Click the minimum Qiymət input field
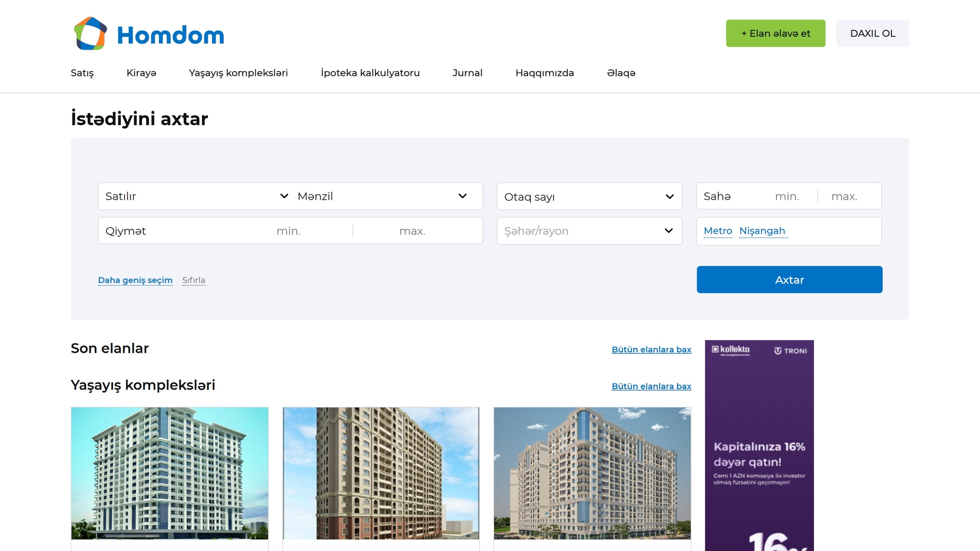 (x=289, y=231)
